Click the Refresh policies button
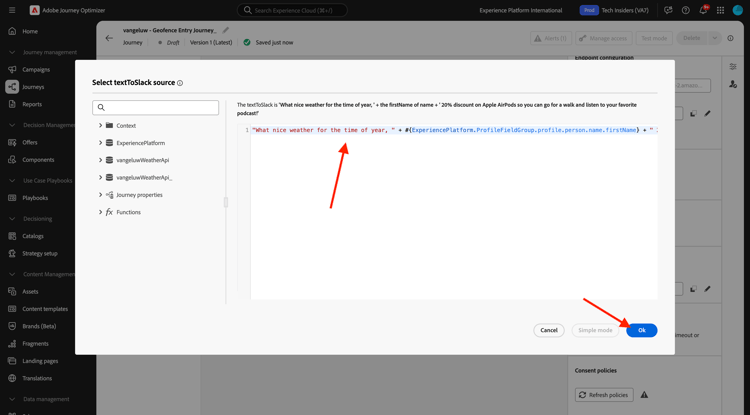 604,395
